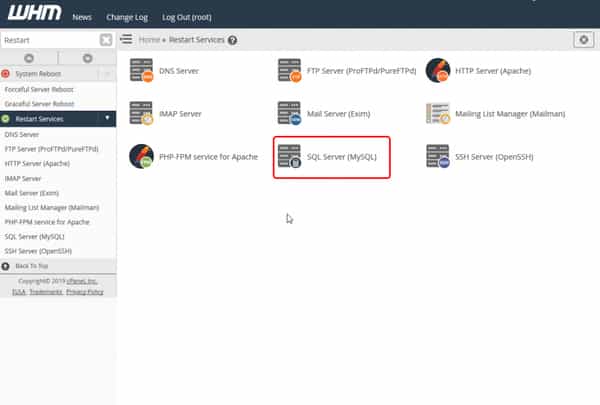This screenshot has width=600, height=405.
Task: Click Mail Server (Exim) label in main panel
Action: 339,114
